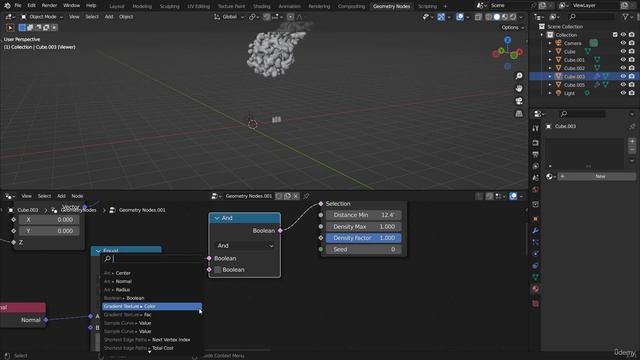Adjust Distance Min value field
This screenshot has height=360, width=640.
363,215
